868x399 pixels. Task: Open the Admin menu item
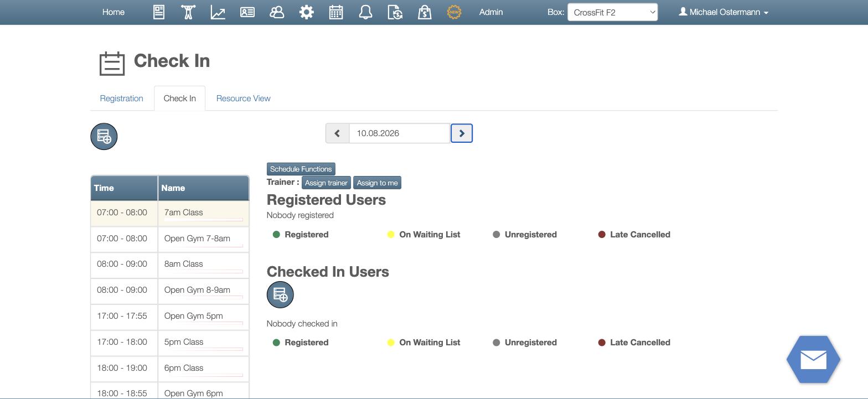[x=491, y=12]
